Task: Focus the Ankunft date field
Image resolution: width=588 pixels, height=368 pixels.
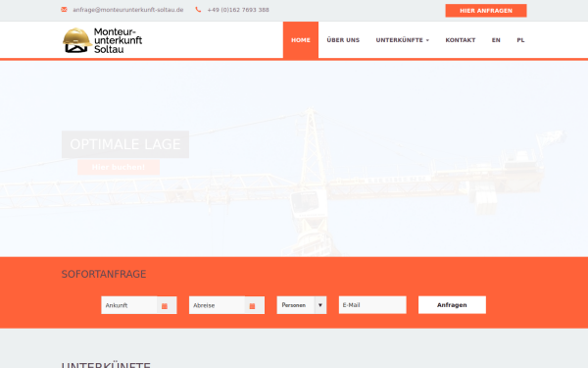Action: click(x=129, y=305)
